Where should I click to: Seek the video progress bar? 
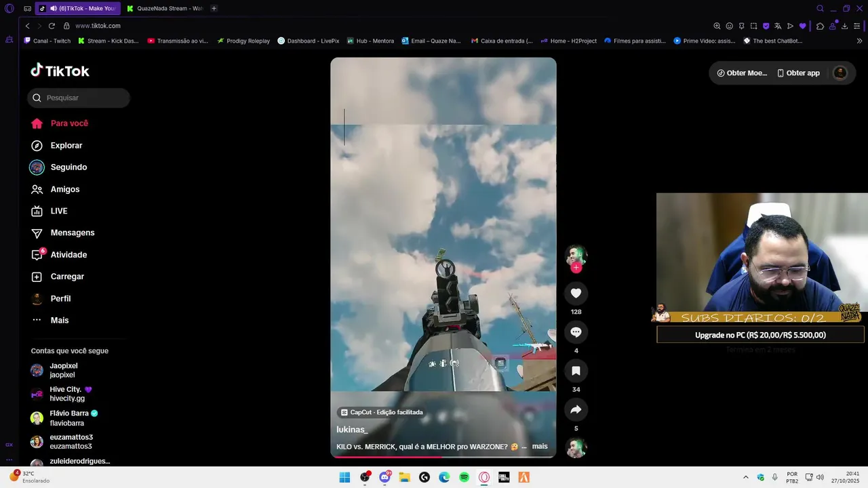pyautogui.click(x=443, y=457)
